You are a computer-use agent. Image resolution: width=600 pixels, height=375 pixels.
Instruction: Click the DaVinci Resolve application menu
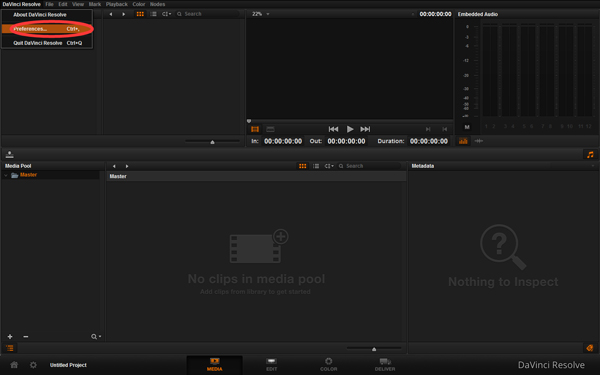pyautogui.click(x=21, y=4)
